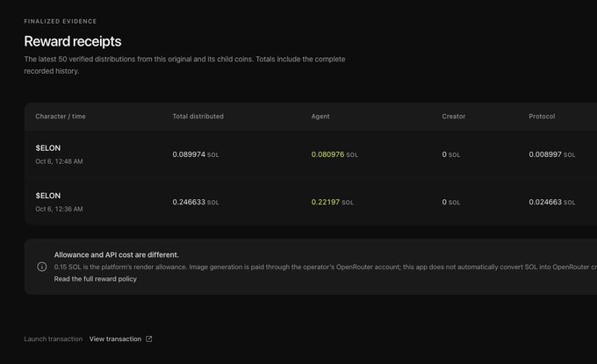The image size is (597, 364).
Task: Click the Launch transaction label
Action: 54,339
